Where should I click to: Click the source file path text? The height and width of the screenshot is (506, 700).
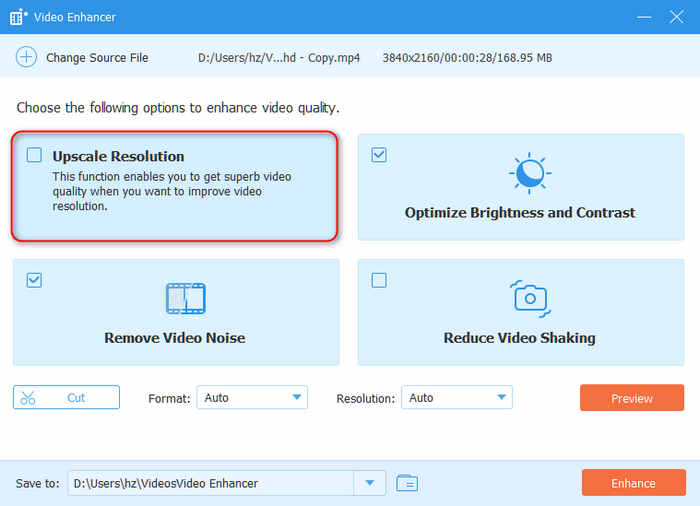279,58
